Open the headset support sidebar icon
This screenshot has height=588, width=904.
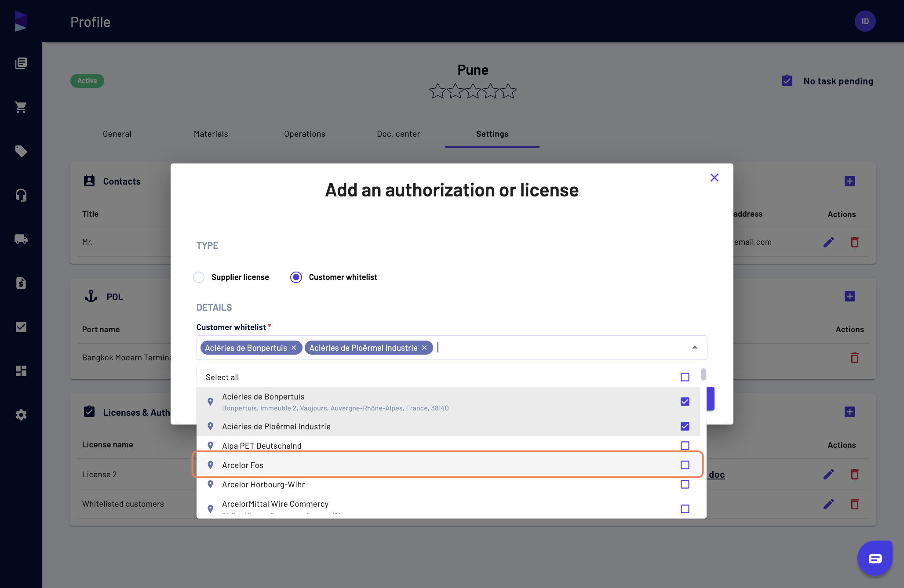(21, 195)
